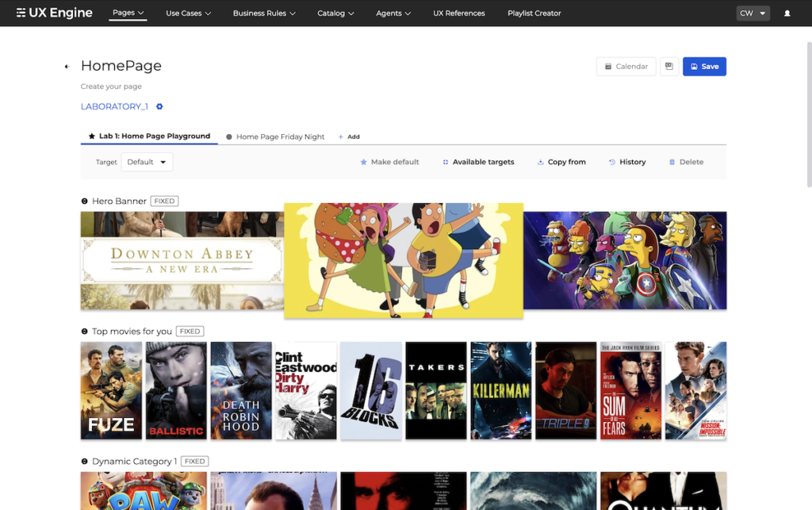Open the LABORATORY_1 link
Image resolution: width=812 pixels, height=510 pixels.
(x=114, y=106)
